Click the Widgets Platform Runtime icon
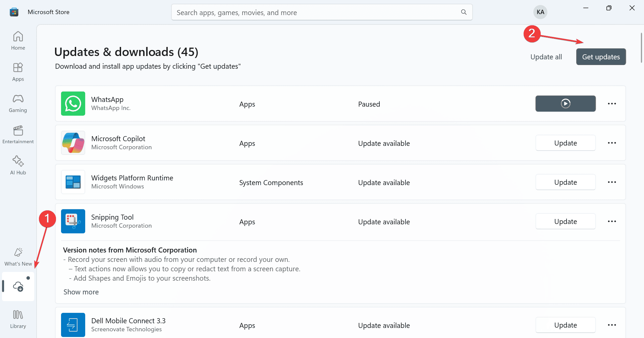 pos(73,182)
